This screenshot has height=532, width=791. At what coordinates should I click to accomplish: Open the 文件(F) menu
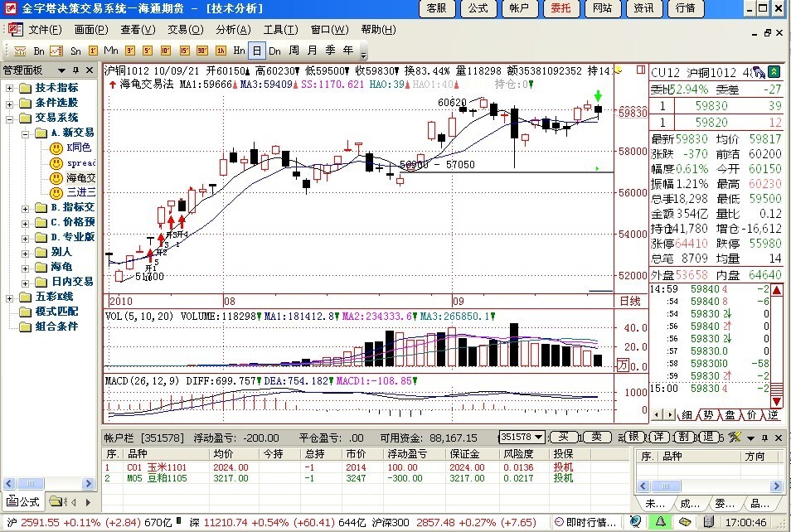pos(45,30)
